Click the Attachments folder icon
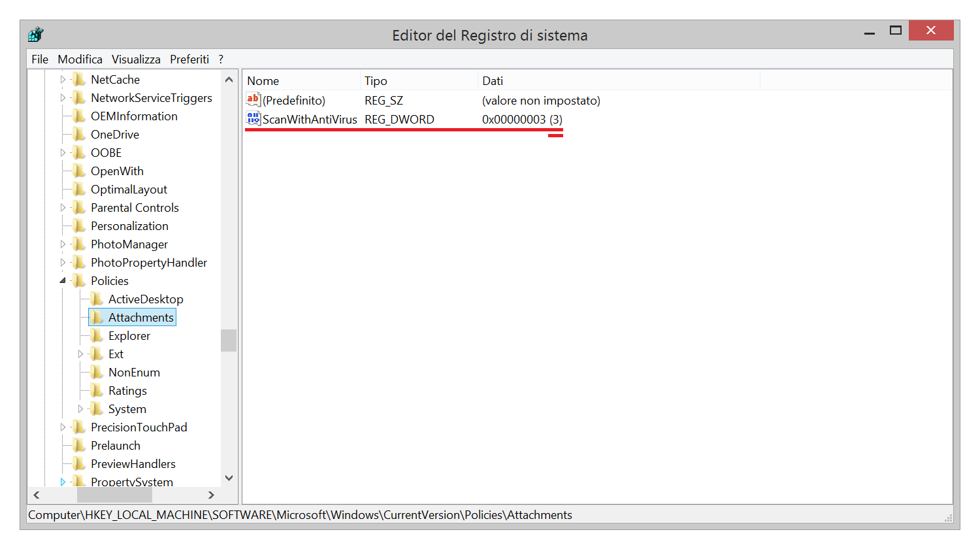The height and width of the screenshot is (549, 980). [97, 318]
